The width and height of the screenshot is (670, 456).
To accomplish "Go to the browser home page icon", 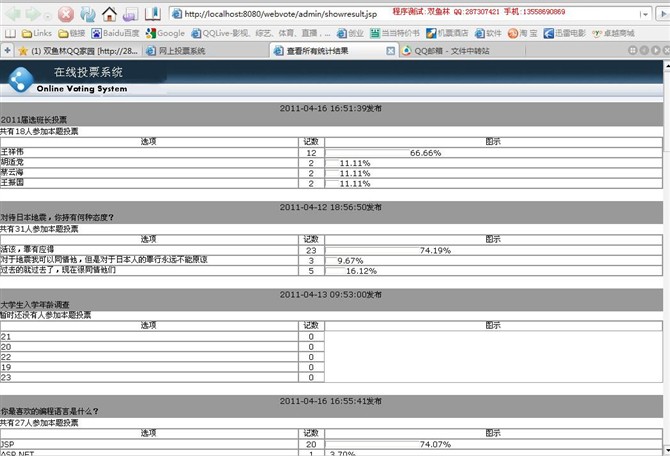I will coord(109,14).
